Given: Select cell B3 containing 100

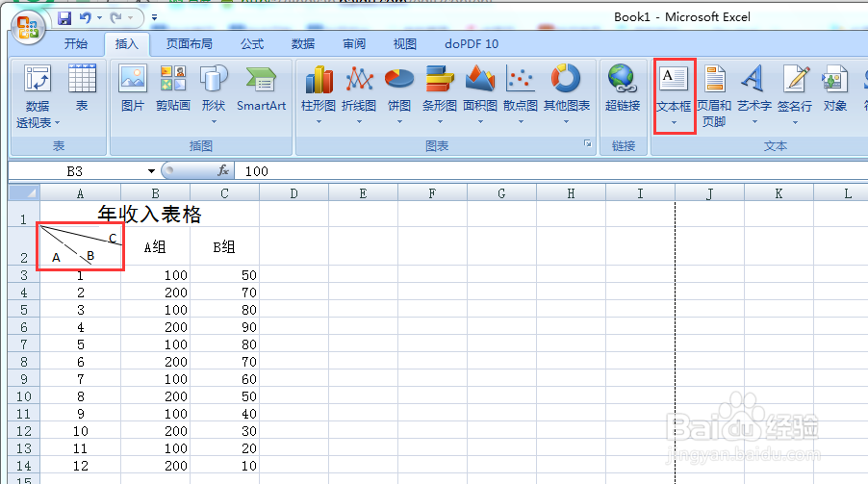Looking at the screenshot, I should point(155,275).
